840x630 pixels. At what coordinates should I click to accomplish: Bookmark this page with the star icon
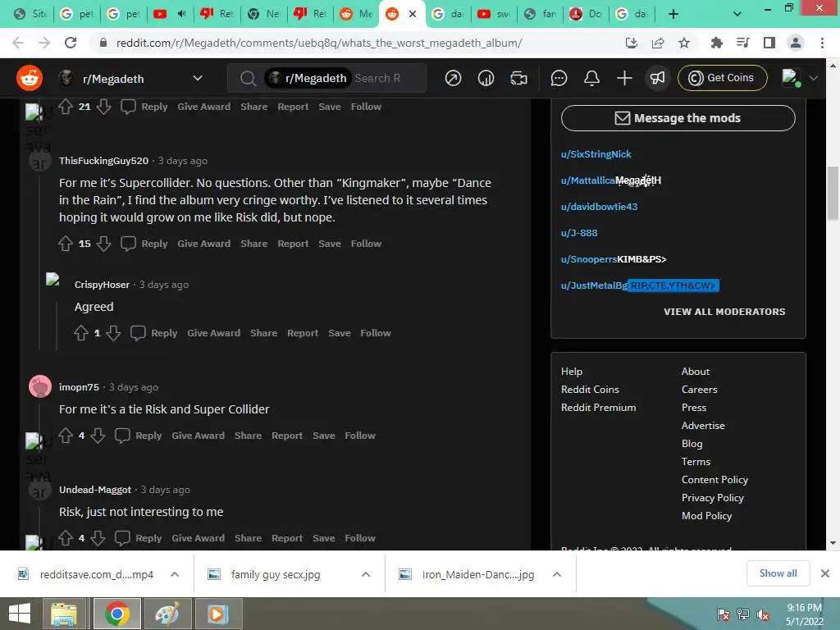pos(684,43)
